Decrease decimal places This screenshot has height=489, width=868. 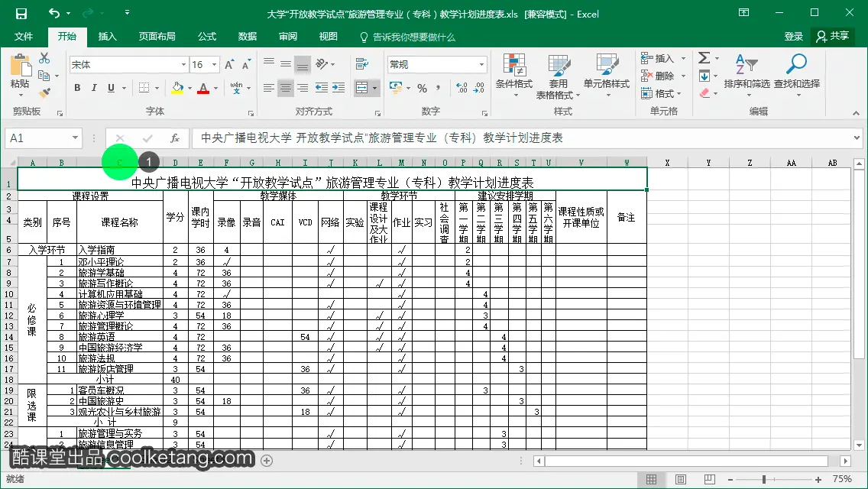click(x=479, y=88)
